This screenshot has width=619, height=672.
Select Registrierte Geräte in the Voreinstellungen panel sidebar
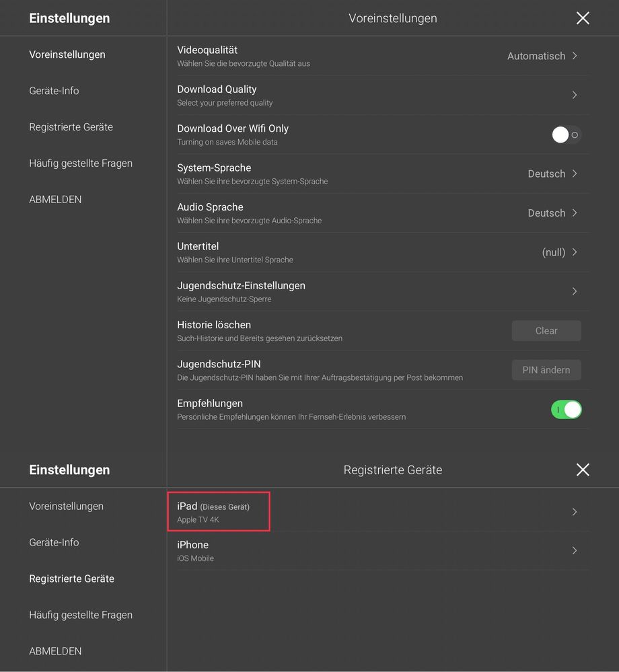pyautogui.click(x=71, y=127)
